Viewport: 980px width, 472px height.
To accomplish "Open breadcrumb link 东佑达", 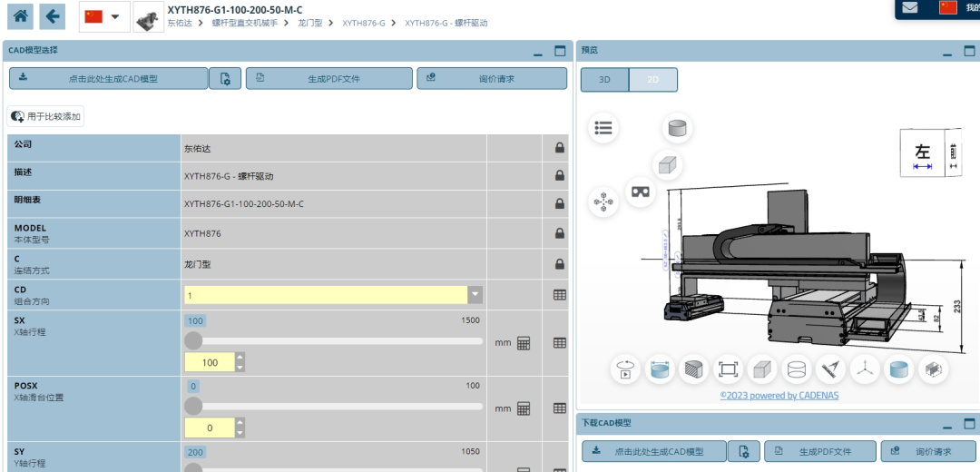I will tap(180, 23).
